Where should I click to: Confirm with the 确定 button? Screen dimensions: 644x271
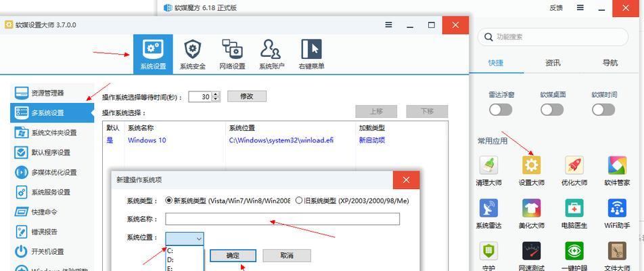click(233, 255)
